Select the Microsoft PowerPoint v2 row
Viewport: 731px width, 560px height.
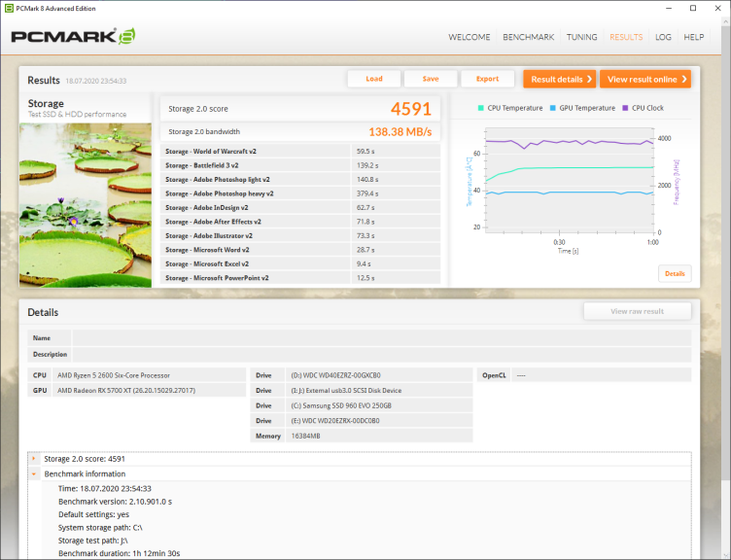(x=300, y=277)
